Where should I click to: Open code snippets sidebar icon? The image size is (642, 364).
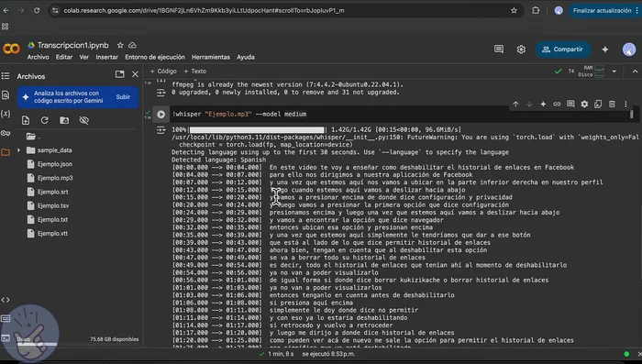tap(6, 300)
